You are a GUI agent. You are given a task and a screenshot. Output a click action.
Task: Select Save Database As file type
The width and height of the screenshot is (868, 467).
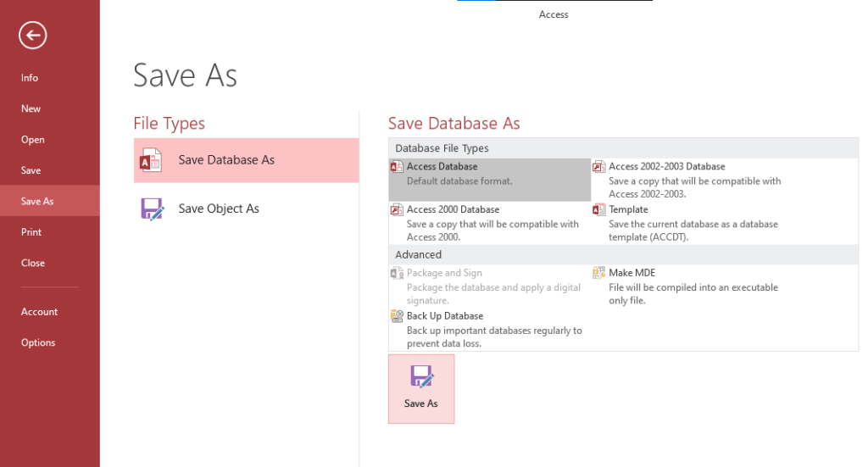[x=247, y=160]
